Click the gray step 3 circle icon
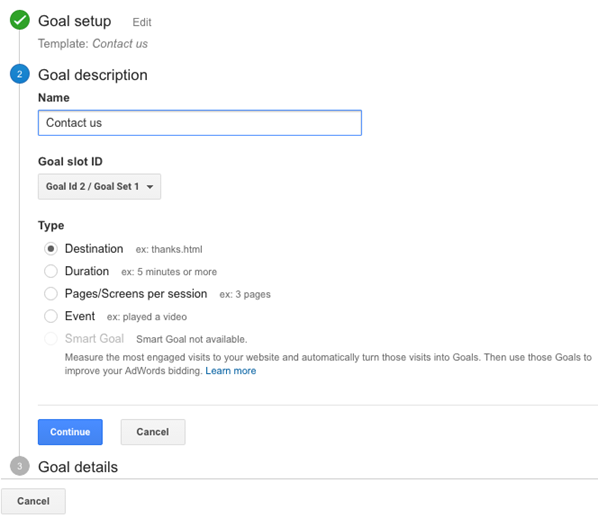 (20, 466)
